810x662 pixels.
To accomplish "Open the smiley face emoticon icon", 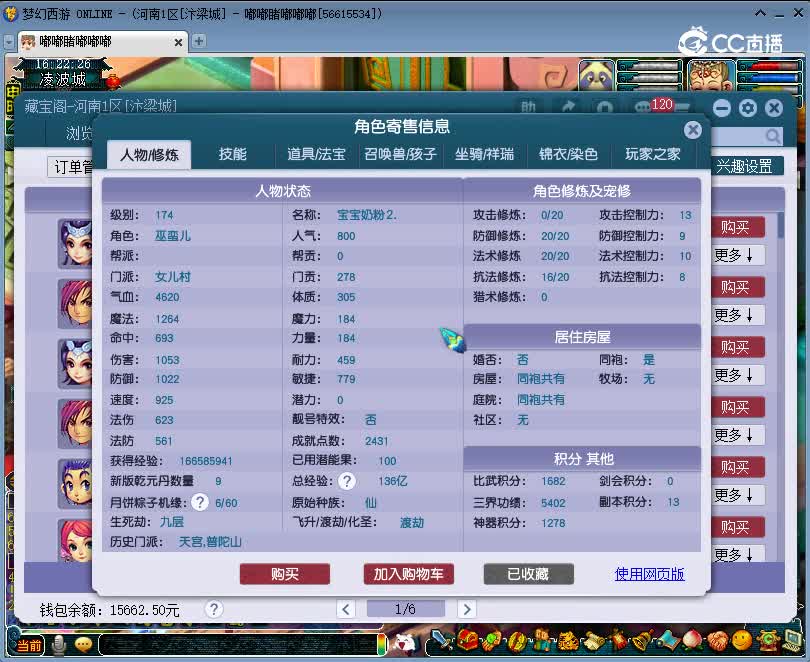I will (742, 640).
